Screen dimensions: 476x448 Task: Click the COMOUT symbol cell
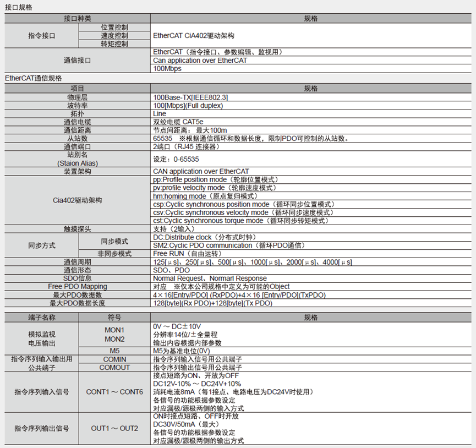point(114,367)
